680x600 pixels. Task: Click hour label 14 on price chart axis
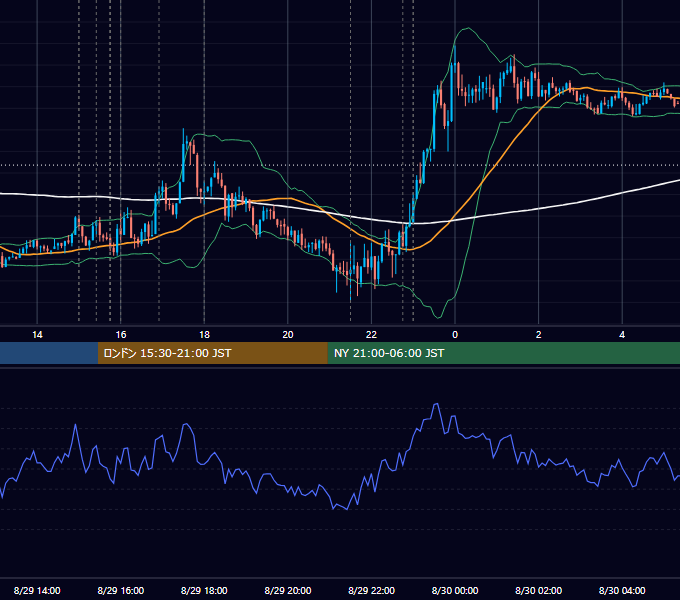(x=37, y=335)
